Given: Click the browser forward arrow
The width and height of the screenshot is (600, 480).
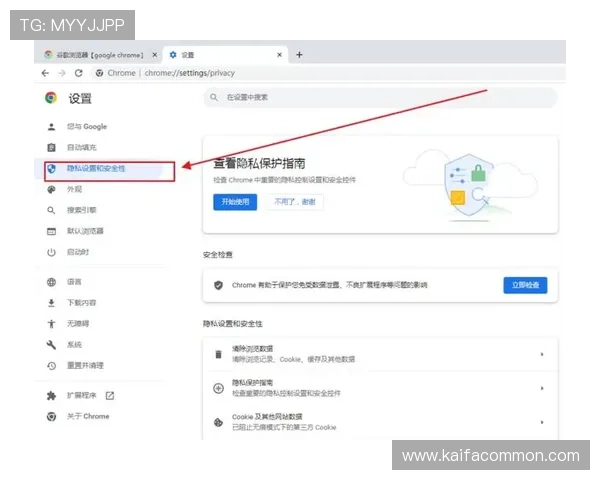Looking at the screenshot, I should pyautogui.click(x=62, y=73).
